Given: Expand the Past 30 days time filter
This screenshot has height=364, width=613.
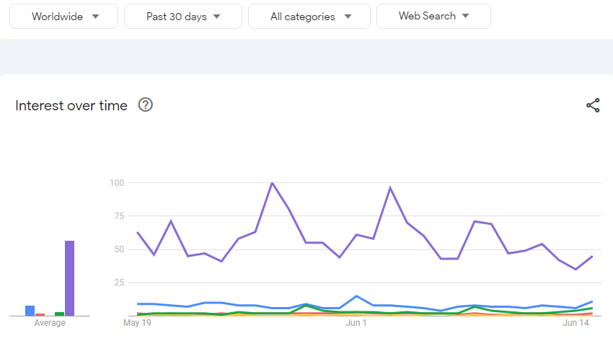Looking at the screenshot, I should pyautogui.click(x=182, y=17).
